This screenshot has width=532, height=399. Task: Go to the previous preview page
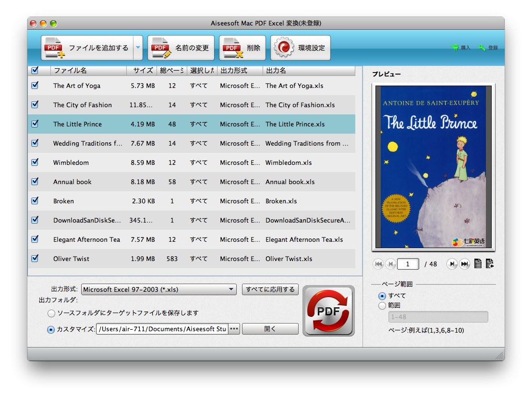click(390, 263)
